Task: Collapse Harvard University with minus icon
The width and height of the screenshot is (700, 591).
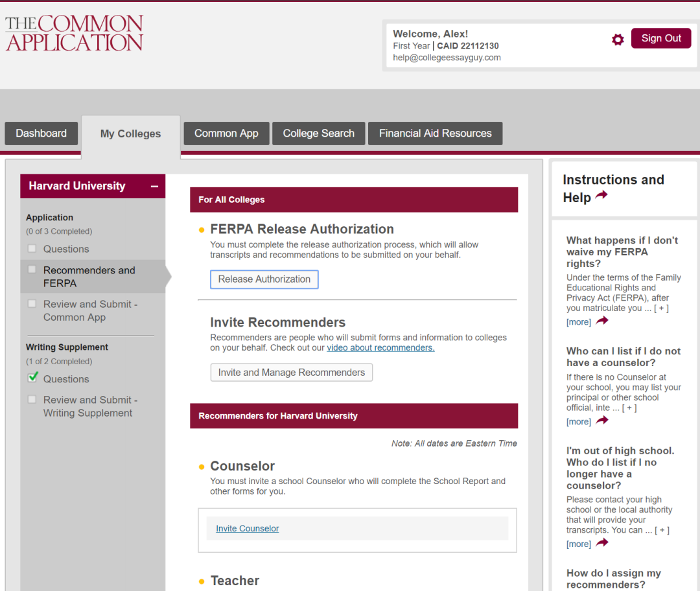Action: point(154,186)
